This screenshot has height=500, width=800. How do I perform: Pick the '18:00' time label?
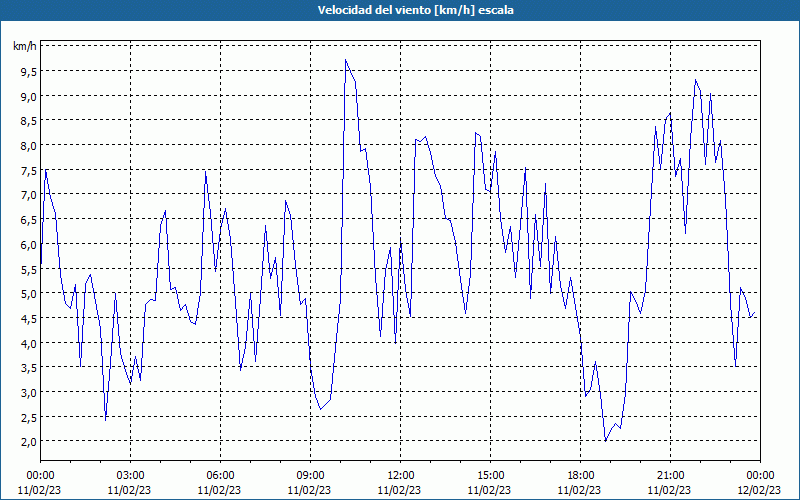tap(580, 476)
